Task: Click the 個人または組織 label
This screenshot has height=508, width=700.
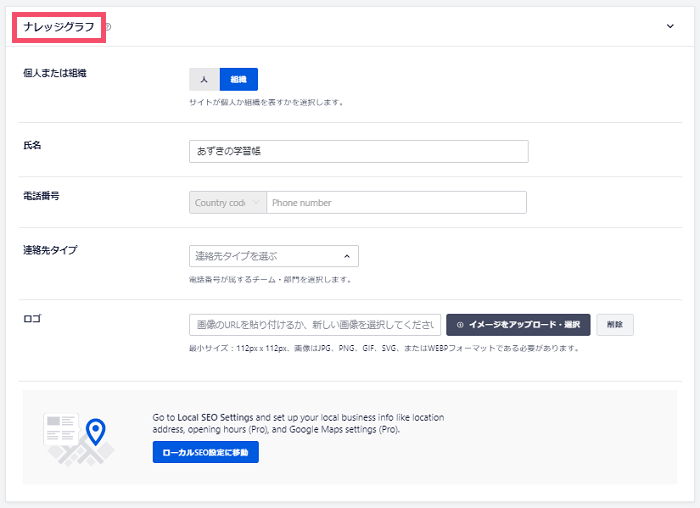Action: tap(55, 73)
